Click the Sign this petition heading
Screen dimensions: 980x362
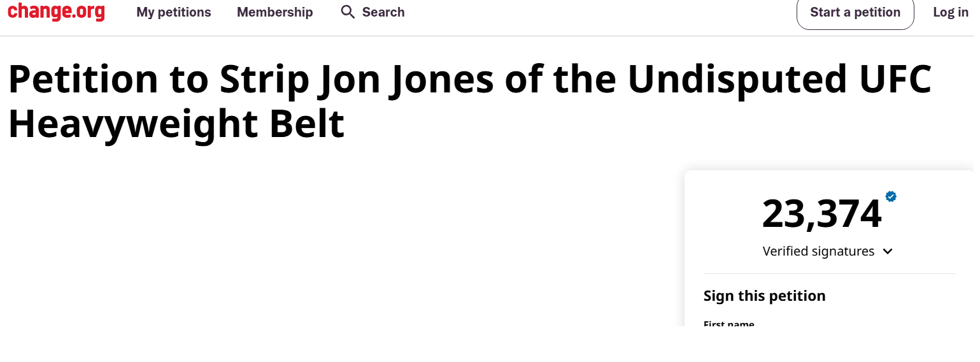(764, 296)
